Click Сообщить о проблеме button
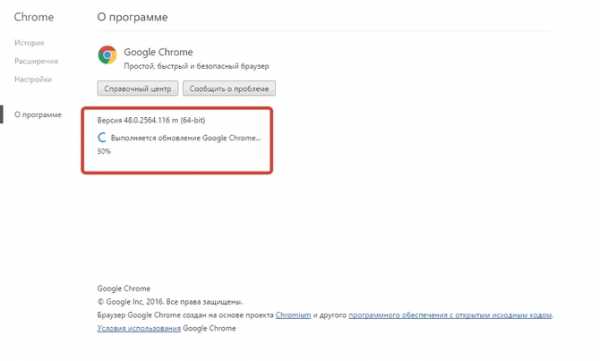This screenshot has width=600, height=361. 229,88
